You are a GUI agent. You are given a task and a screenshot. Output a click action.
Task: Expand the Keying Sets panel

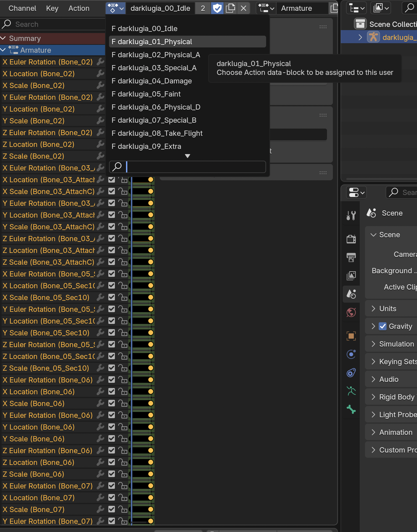click(373, 362)
